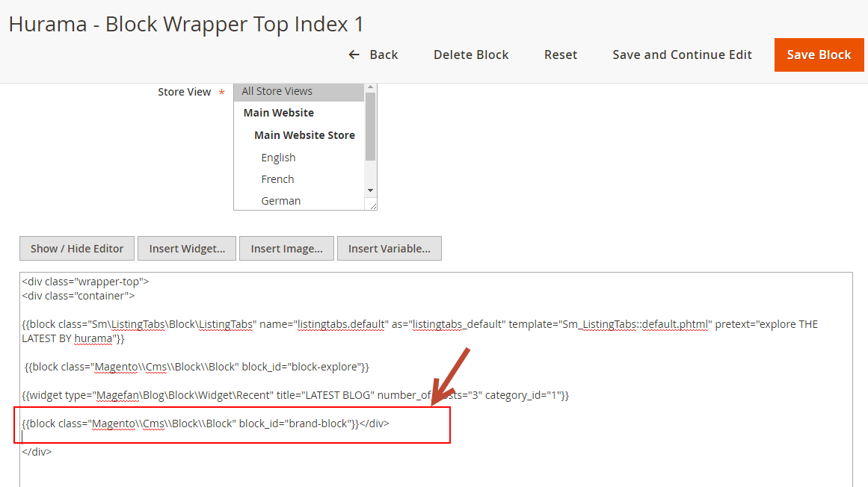Reset the block form
This screenshot has height=487, width=868.
pyautogui.click(x=561, y=55)
